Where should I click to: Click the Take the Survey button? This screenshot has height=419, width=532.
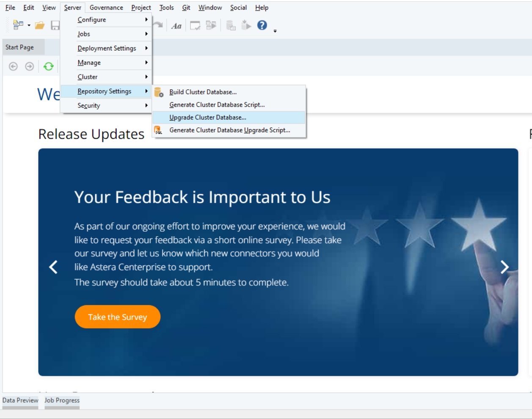tap(118, 317)
